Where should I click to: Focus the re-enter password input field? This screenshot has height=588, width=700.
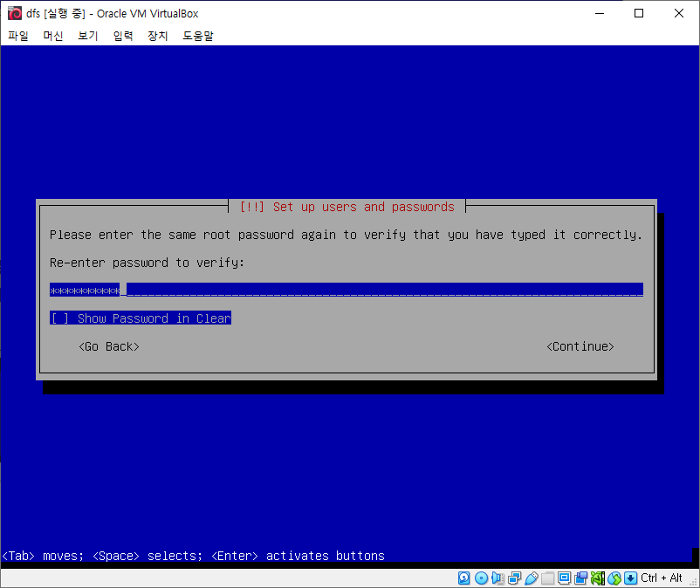(x=347, y=290)
